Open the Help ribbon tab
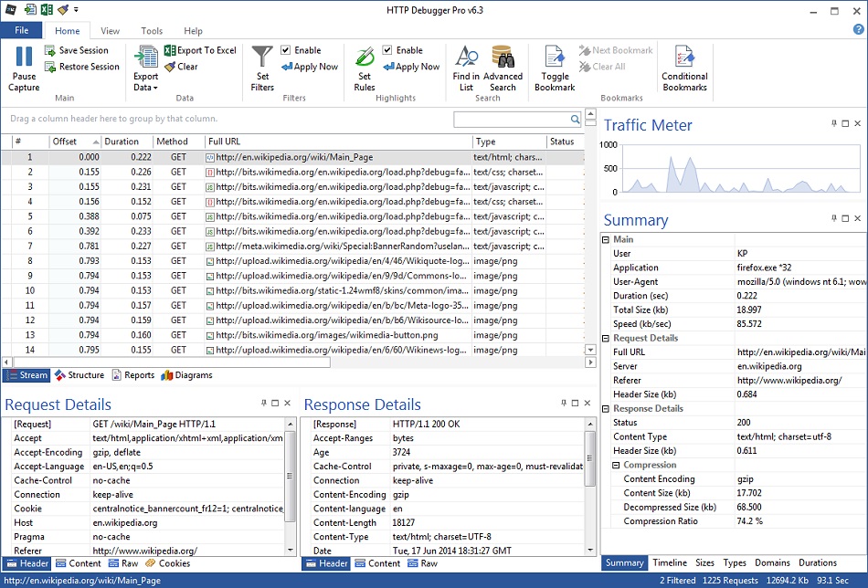This screenshot has height=588, width=868. point(193,31)
